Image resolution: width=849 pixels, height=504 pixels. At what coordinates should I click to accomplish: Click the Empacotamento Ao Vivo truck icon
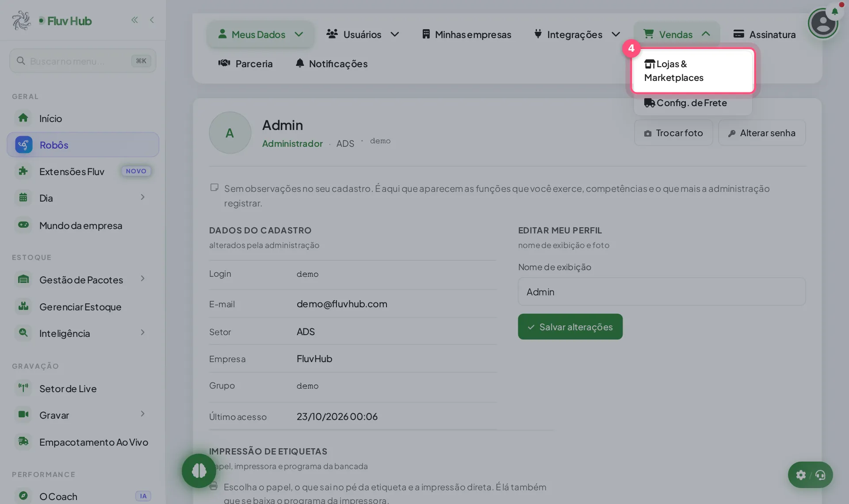point(23,442)
